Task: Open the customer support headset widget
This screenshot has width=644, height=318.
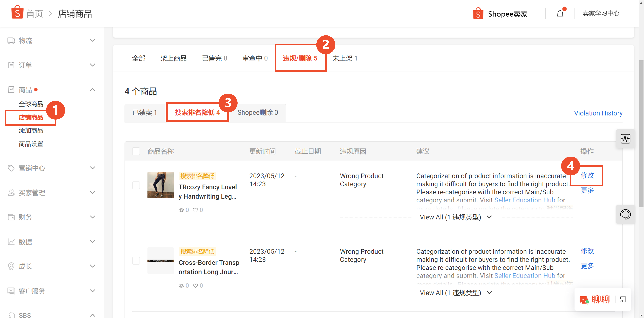Action: 625,214
